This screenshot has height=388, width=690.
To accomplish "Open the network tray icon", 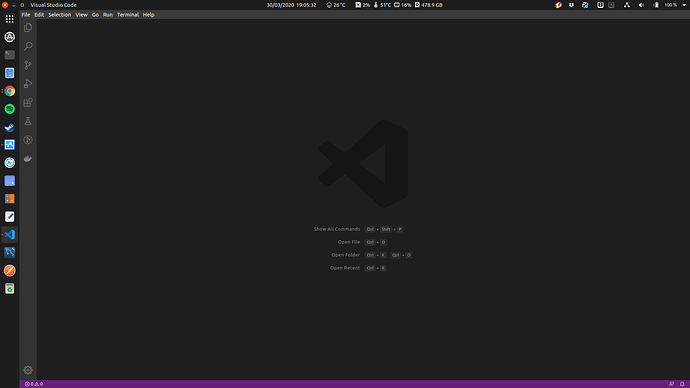I will [x=627, y=5].
